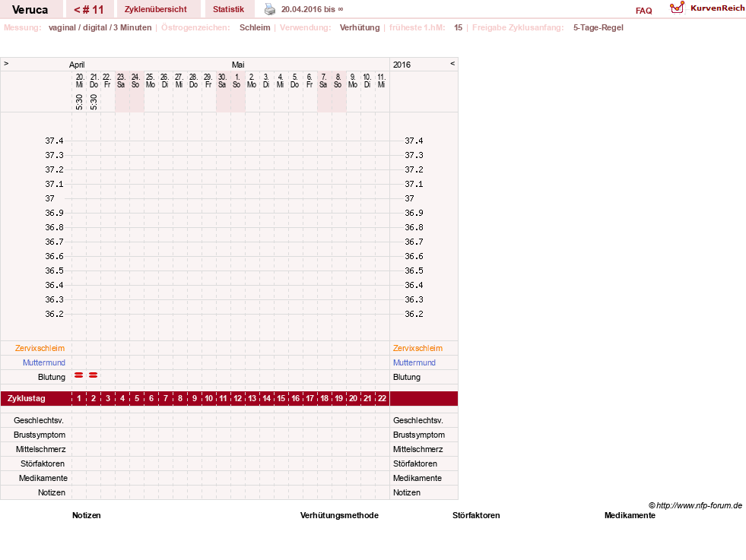The width and height of the screenshot is (746, 560).
Task: Click the bottom Medikamente heading below chart
Action: 630,515
